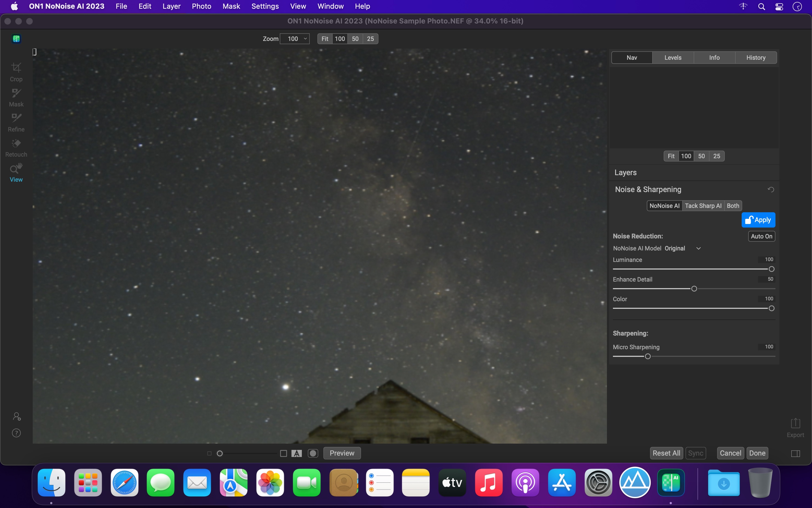The image size is (812, 508).
Task: Switch mode to Tack Sharp AI
Action: click(703, 206)
